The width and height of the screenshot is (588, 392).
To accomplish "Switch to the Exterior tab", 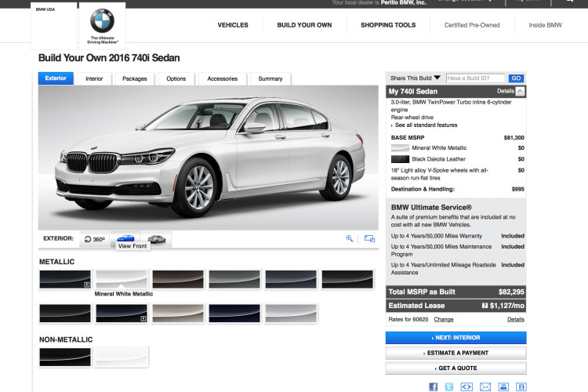I will [56, 78].
